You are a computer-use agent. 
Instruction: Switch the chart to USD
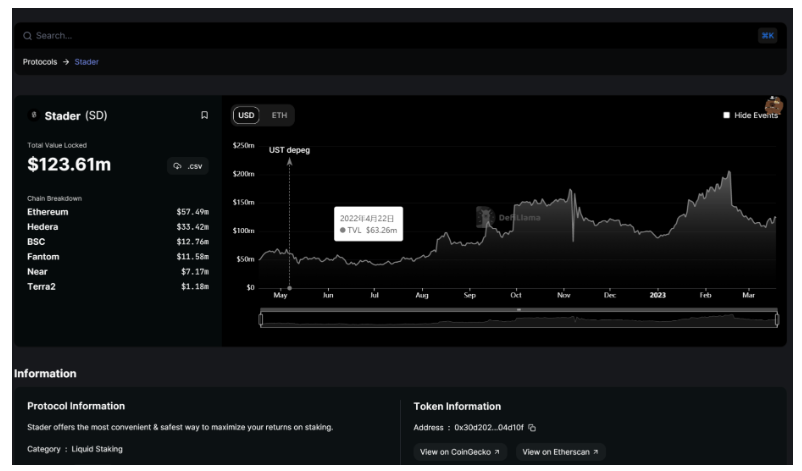click(x=246, y=115)
